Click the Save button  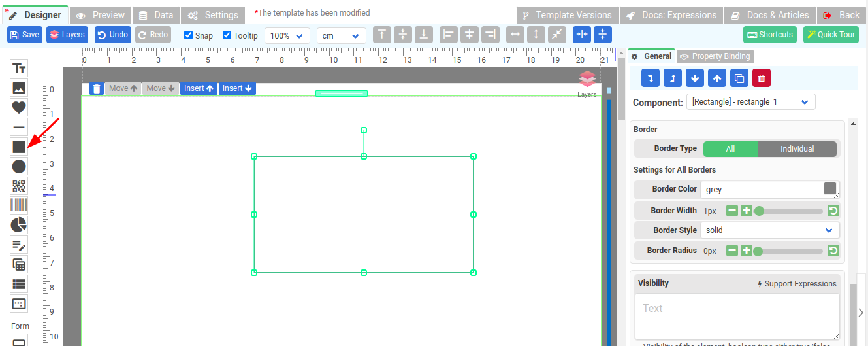(25, 35)
